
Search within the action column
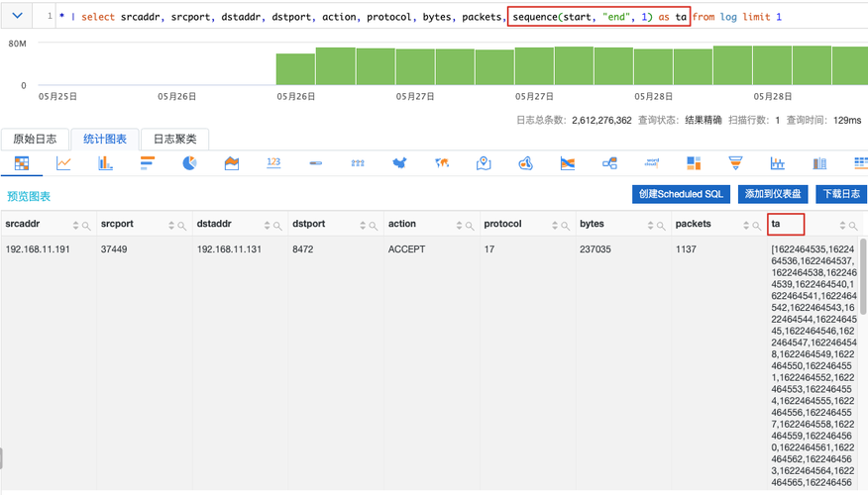[x=470, y=226]
